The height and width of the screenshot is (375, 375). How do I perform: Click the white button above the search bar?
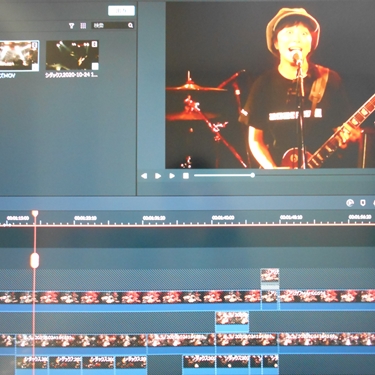121,11
